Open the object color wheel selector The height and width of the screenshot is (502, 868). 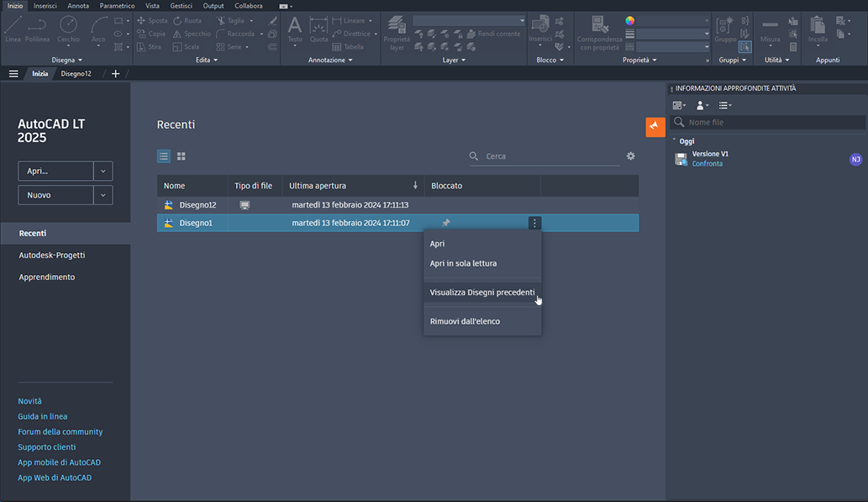[x=630, y=20]
